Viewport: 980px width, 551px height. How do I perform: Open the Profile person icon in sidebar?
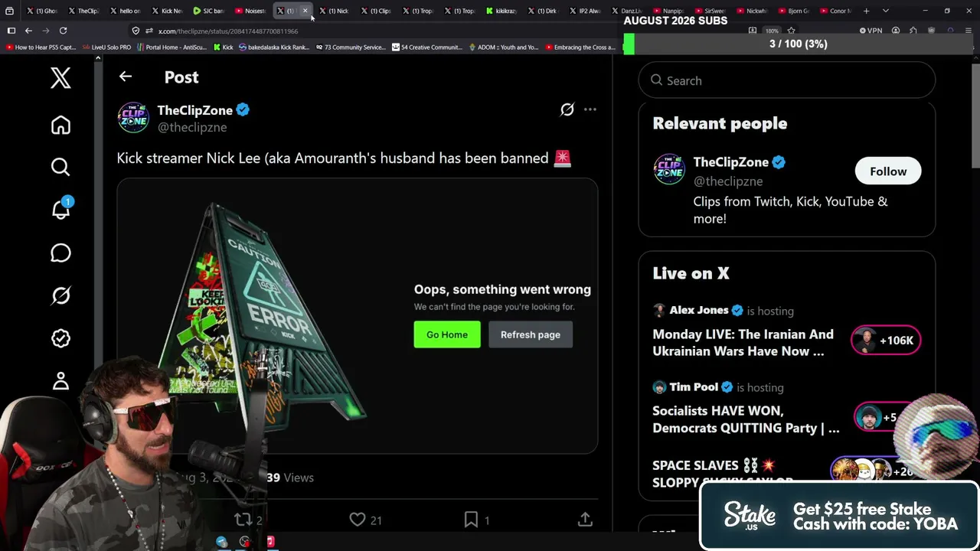click(x=60, y=380)
